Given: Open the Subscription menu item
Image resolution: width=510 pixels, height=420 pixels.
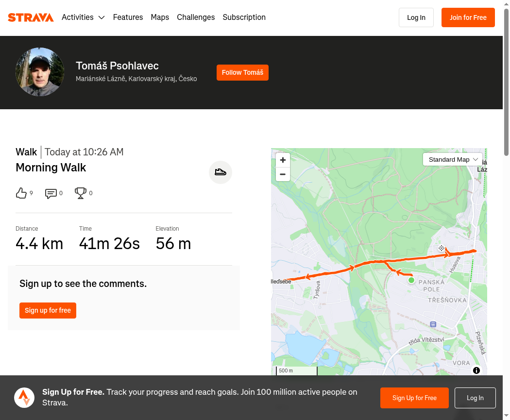Looking at the screenshot, I should tap(244, 17).
